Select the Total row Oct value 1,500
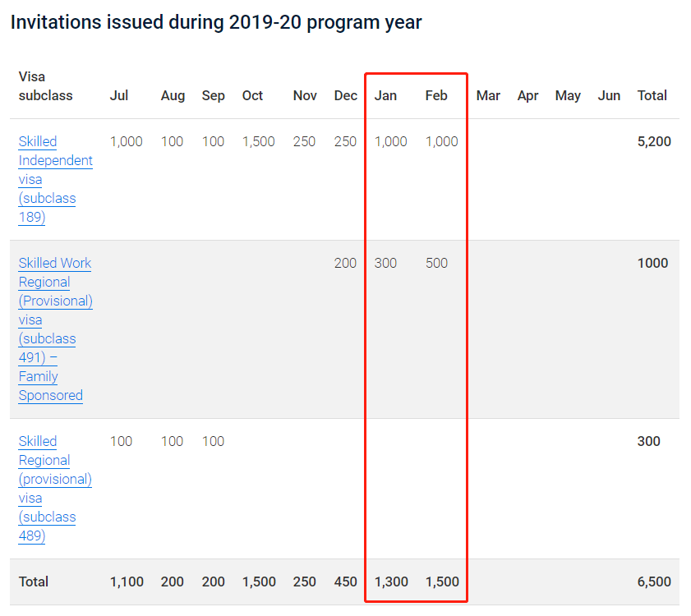The width and height of the screenshot is (691, 616). 259,582
